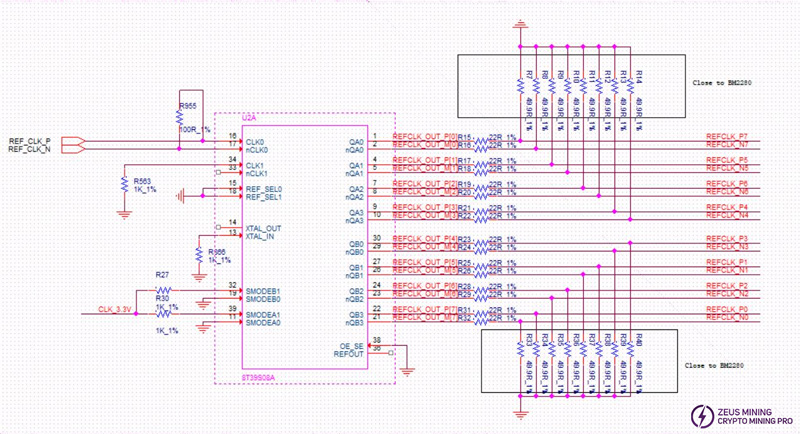800x434 pixels.
Task: Select the R563 resistor symbol
Action: [x=123, y=187]
